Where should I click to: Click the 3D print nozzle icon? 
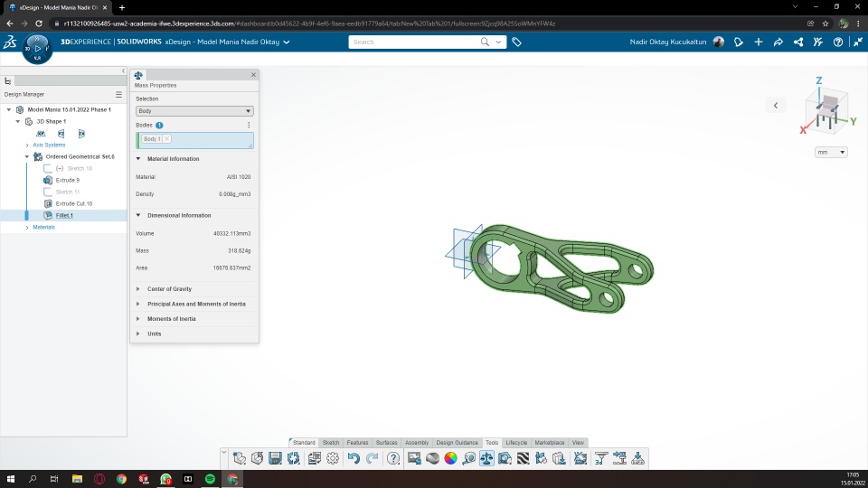[x=601, y=458]
